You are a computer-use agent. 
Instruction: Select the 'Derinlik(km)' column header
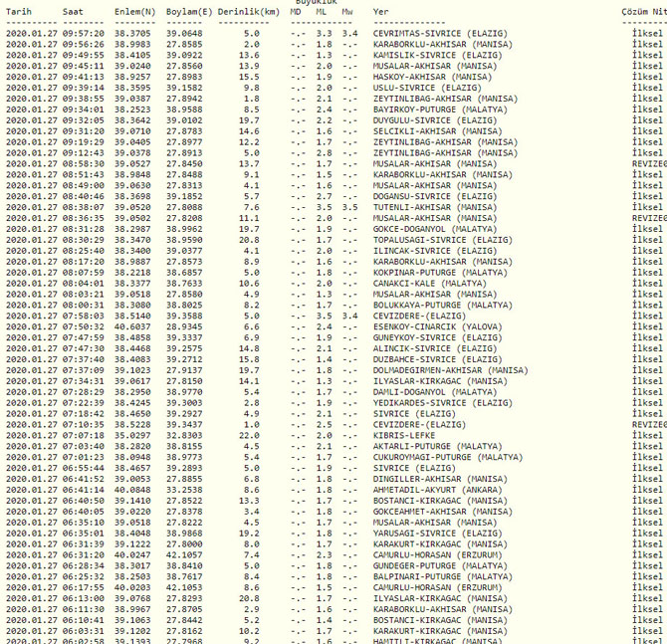pyautogui.click(x=249, y=12)
